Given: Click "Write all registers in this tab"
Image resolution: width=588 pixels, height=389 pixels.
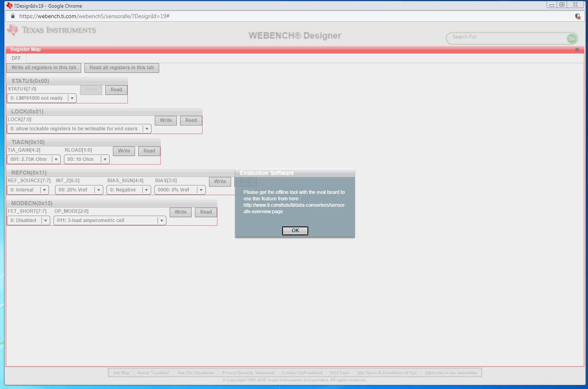Looking at the screenshot, I should point(43,68).
